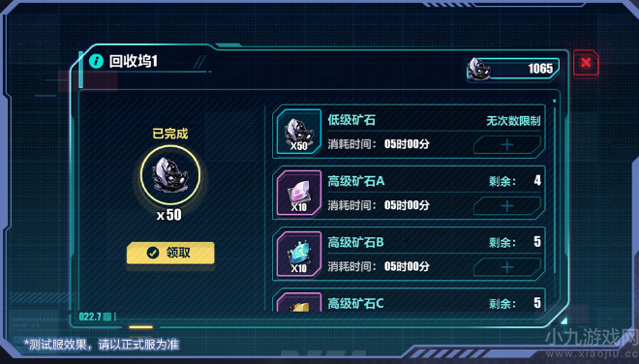Click the 已完成 status label
Image resolution: width=639 pixels, height=364 pixels.
point(170,134)
